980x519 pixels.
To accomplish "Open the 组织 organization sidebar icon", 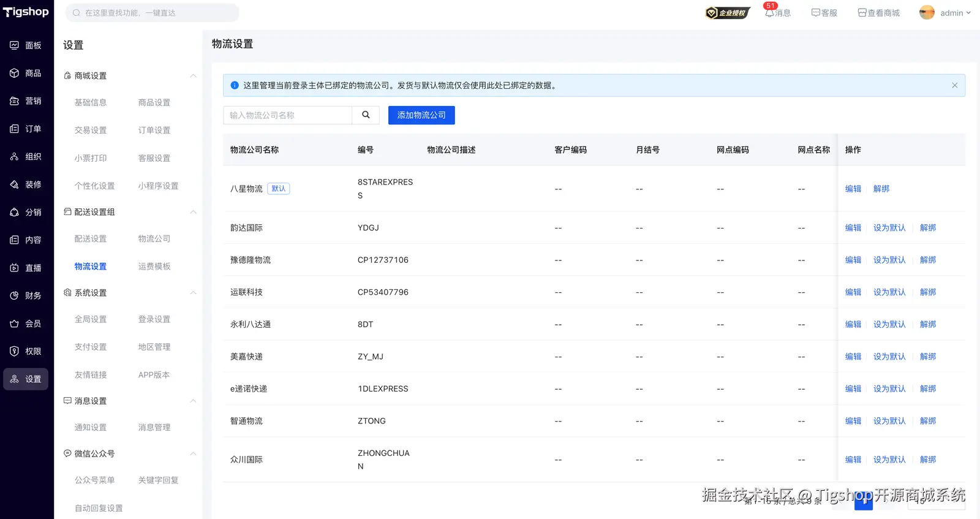I will [x=14, y=157].
